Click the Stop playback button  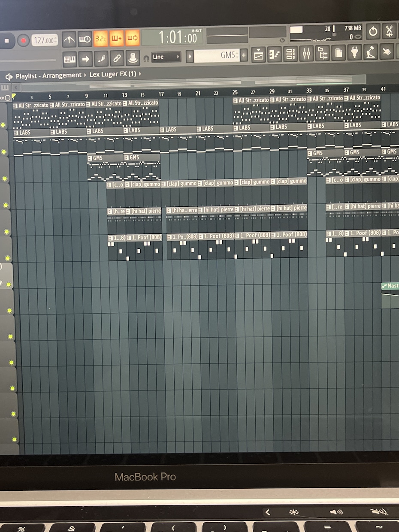pos(7,41)
